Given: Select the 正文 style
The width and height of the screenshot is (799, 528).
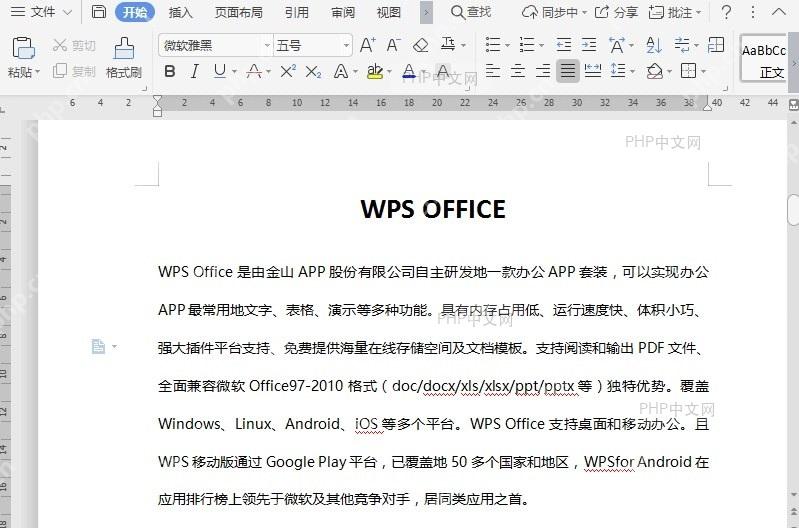Looking at the screenshot, I should coord(764,59).
